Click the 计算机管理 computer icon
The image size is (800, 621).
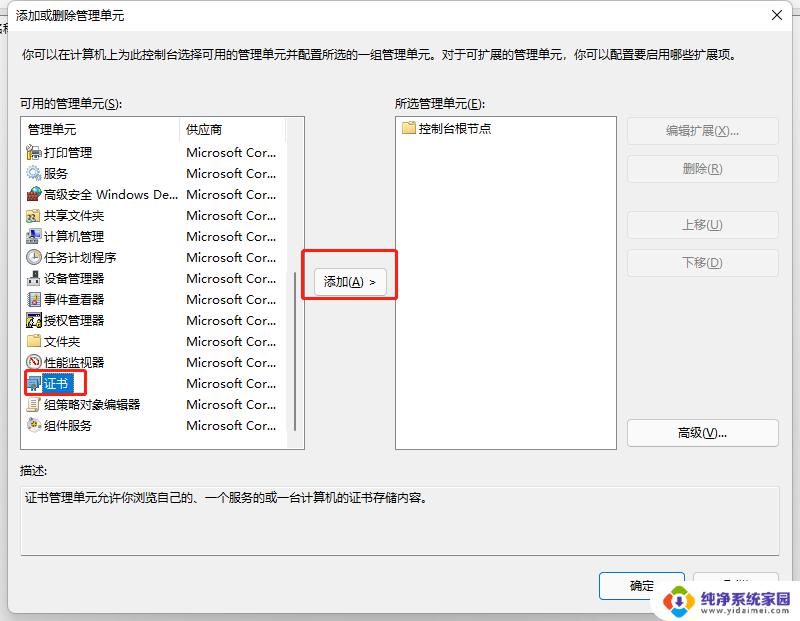point(34,236)
